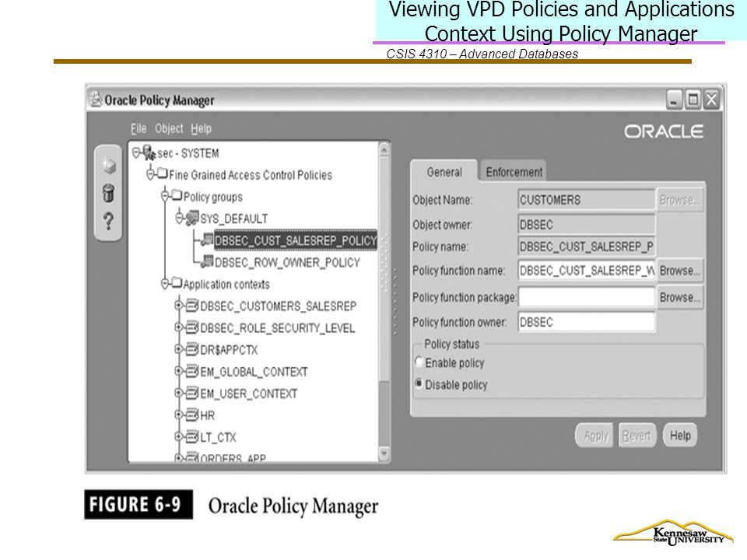
Task: Click Browse next to Policy function name
Action: [x=680, y=271]
